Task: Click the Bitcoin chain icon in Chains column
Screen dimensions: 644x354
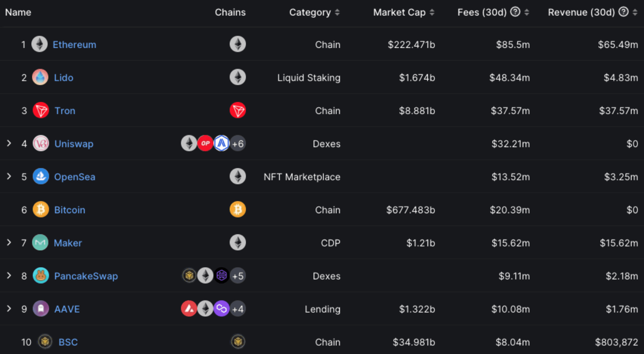Action: point(238,209)
